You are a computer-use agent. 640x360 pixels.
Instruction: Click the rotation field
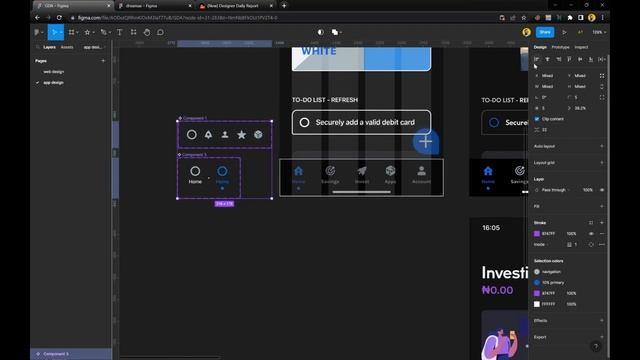(548, 98)
